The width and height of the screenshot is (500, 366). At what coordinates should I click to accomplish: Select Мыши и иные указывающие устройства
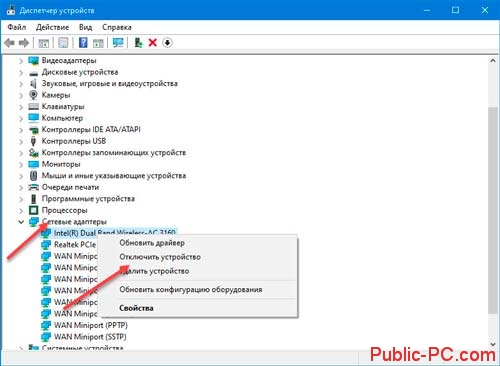tap(114, 176)
